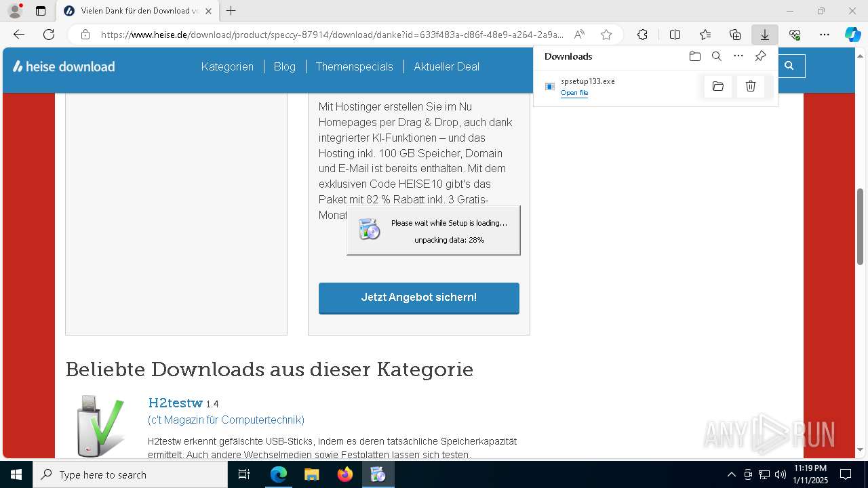Show spsetup133.exe in folder

click(718, 86)
